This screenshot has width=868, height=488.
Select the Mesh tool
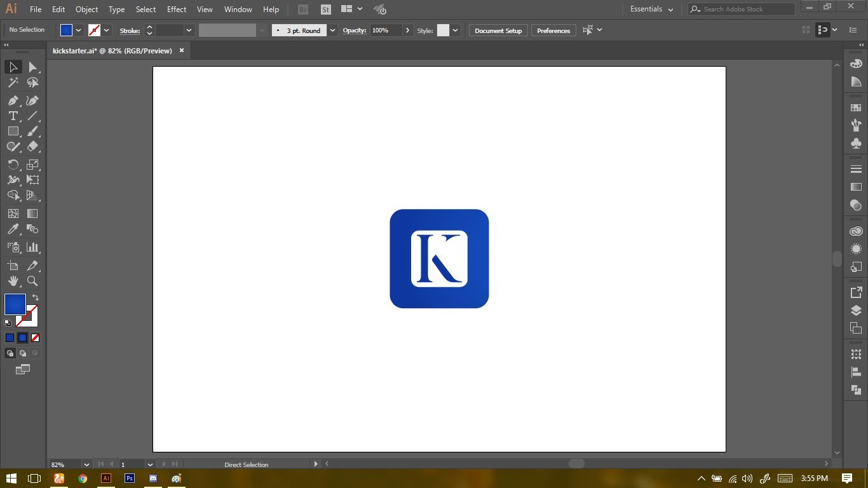point(13,213)
